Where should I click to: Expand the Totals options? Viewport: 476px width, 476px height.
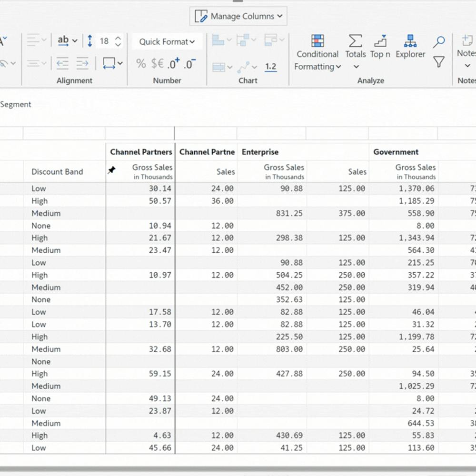coord(356,67)
